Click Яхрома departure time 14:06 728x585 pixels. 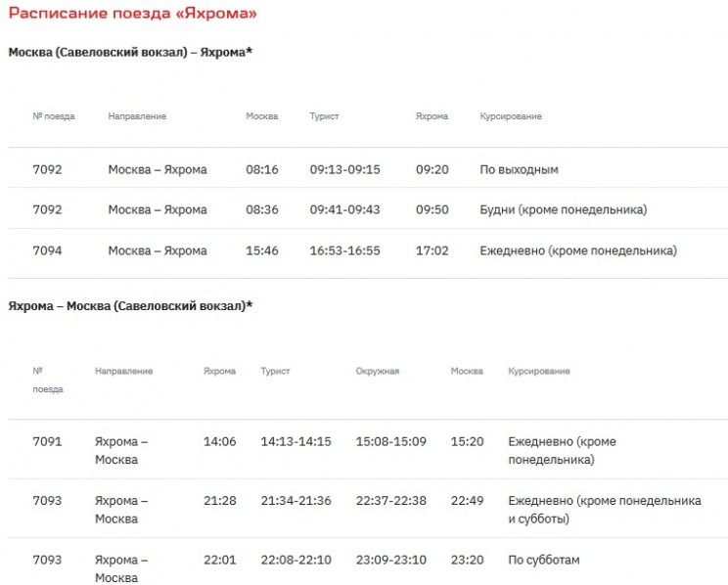click(x=220, y=441)
